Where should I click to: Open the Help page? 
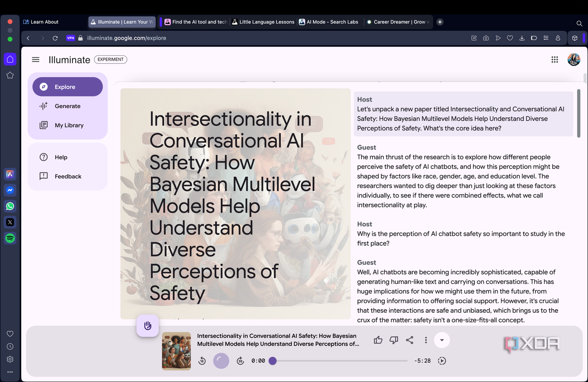(67, 157)
